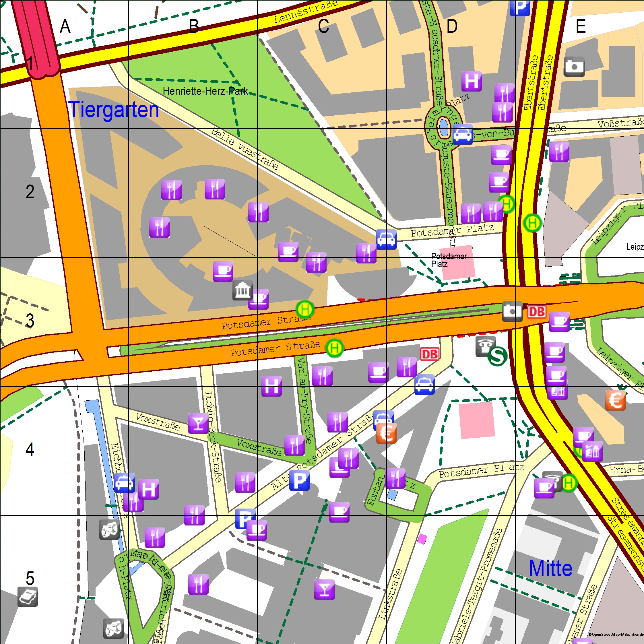Click the cocktail bar icon on Voxstraße
Viewport: 644px width, 644px height.
[198, 423]
